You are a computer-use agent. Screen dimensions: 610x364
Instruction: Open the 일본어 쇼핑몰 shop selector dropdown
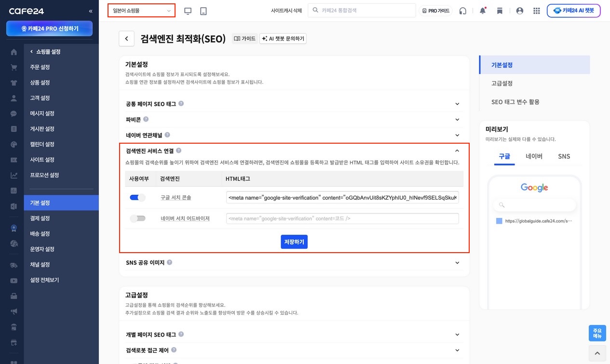coord(141,10)
